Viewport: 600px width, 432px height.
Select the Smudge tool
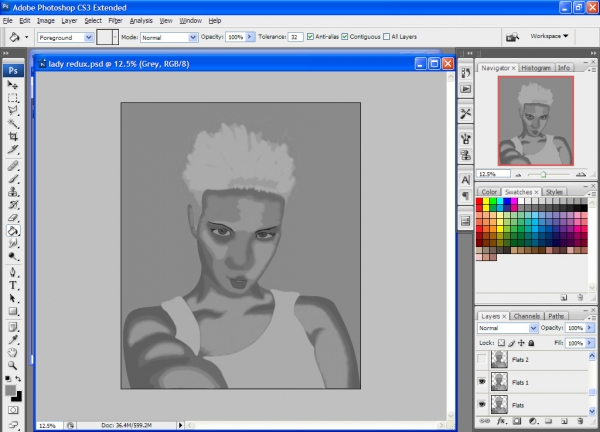click(x=13, y=243)
